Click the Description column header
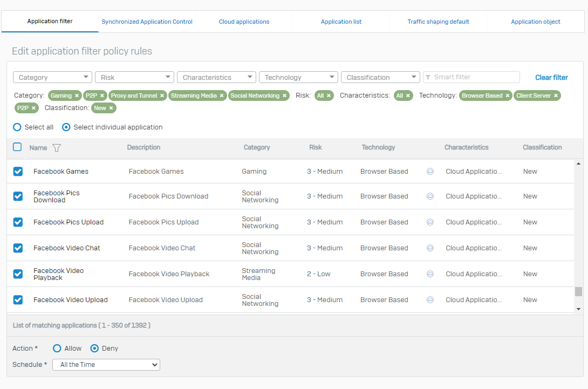This screenshot has width=588, height=389. [x=143, y=147]
